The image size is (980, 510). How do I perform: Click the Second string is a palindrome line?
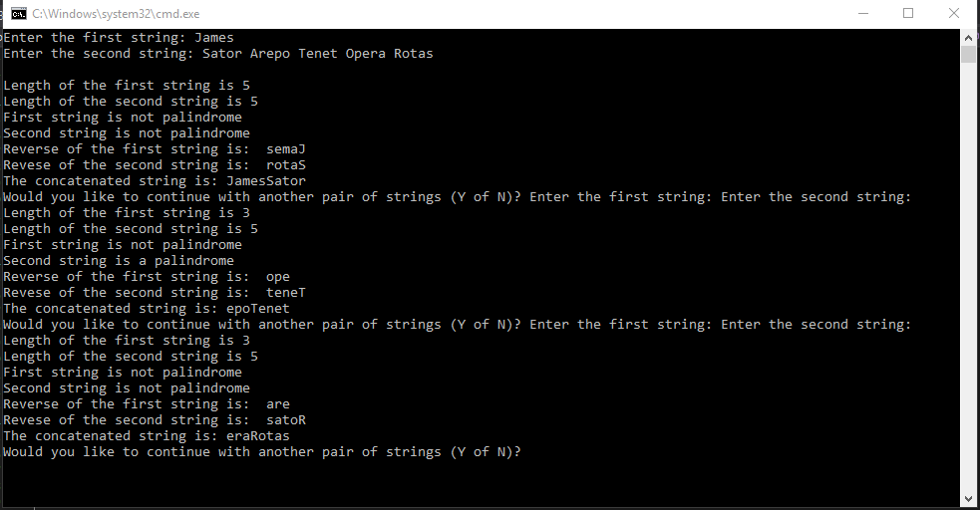pos(119,261)
